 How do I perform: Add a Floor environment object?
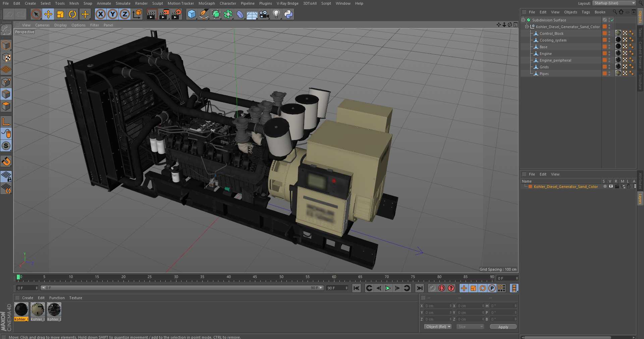tap(252, 14)
